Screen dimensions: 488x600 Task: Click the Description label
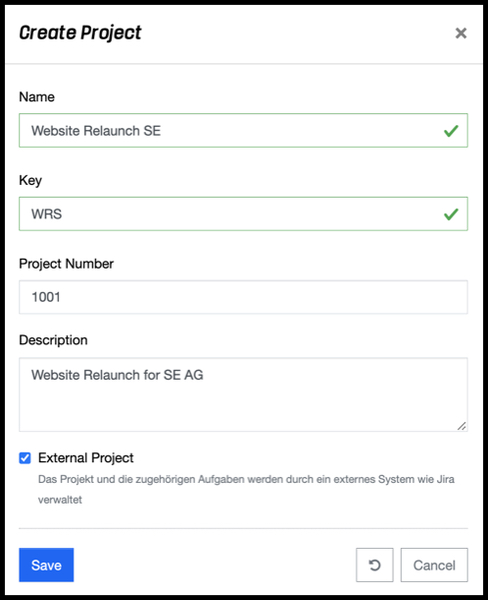[53, 340]
